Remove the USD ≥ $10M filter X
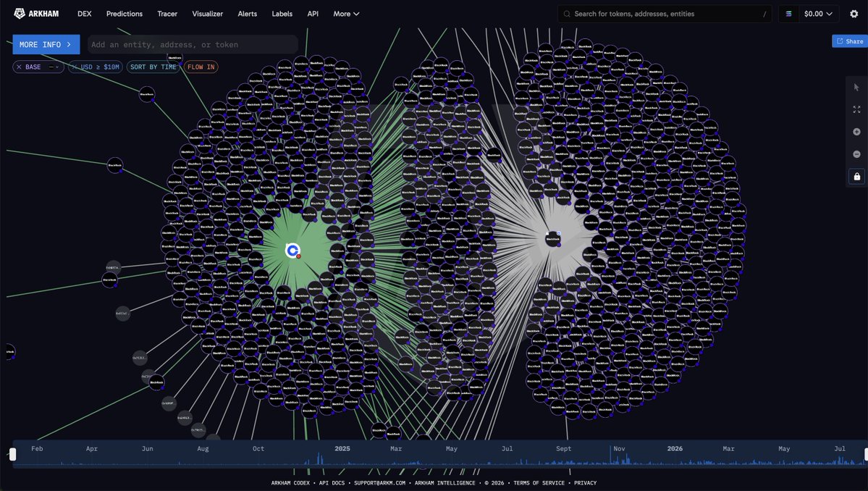The width and height of the screenshot is (868, 491). [74, 67]
